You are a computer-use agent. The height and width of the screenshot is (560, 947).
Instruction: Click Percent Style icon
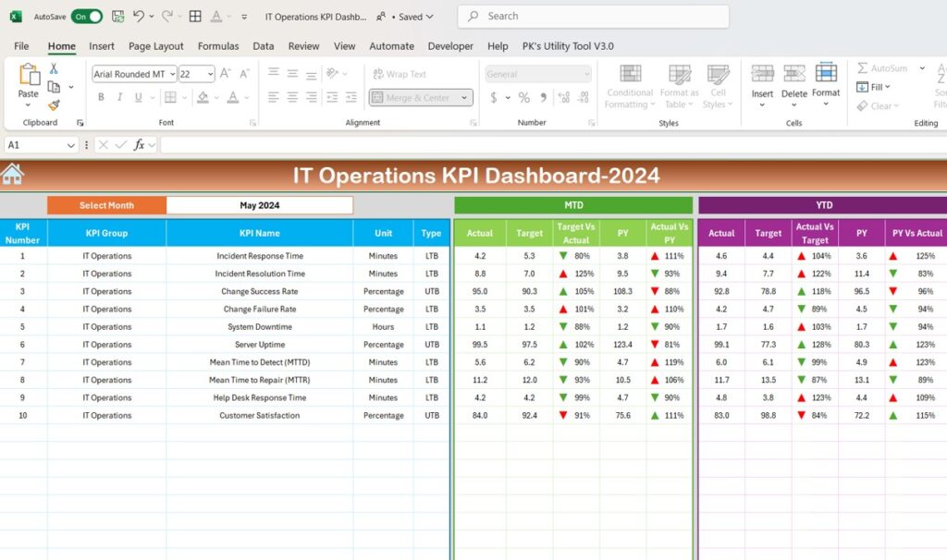tap(523, 97)
